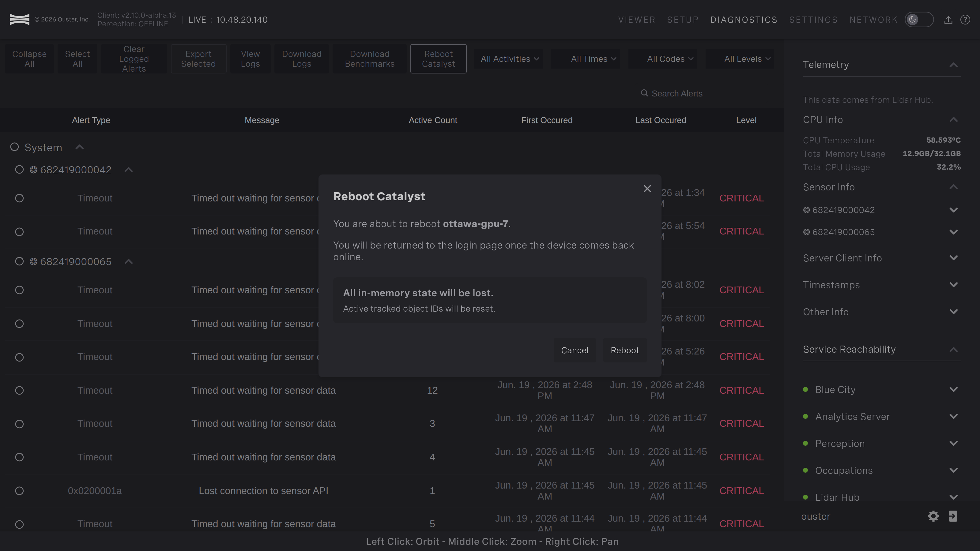Select sensor 682419000042 group radio button

click(x=19, y=170)
